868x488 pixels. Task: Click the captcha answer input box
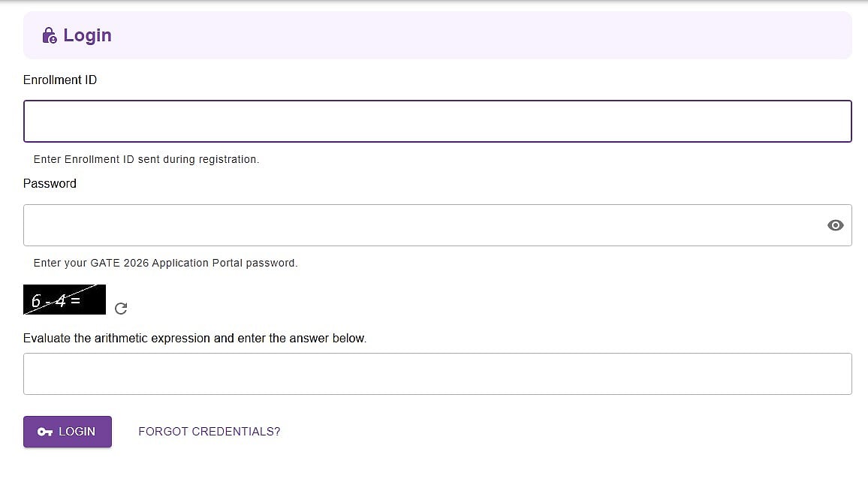[x=437, y=374]
